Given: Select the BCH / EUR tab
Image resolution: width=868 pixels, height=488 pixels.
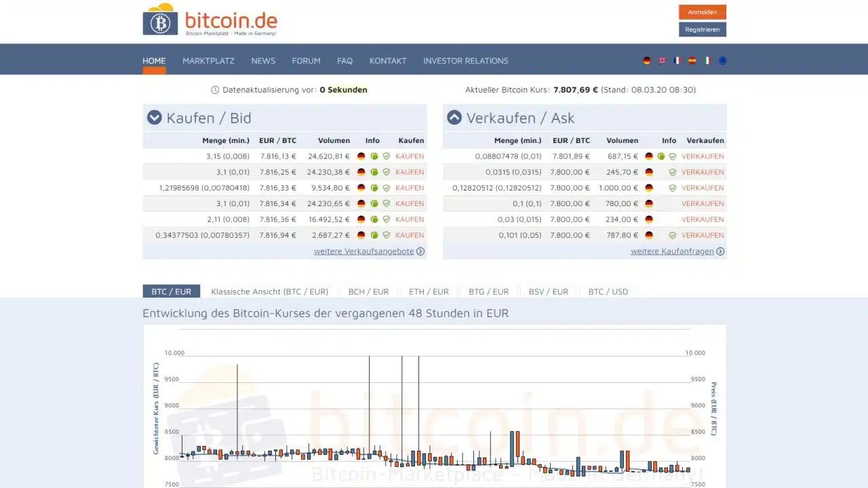Looking at the screenshot, I should pyautogui.click(x=369, y=291).
